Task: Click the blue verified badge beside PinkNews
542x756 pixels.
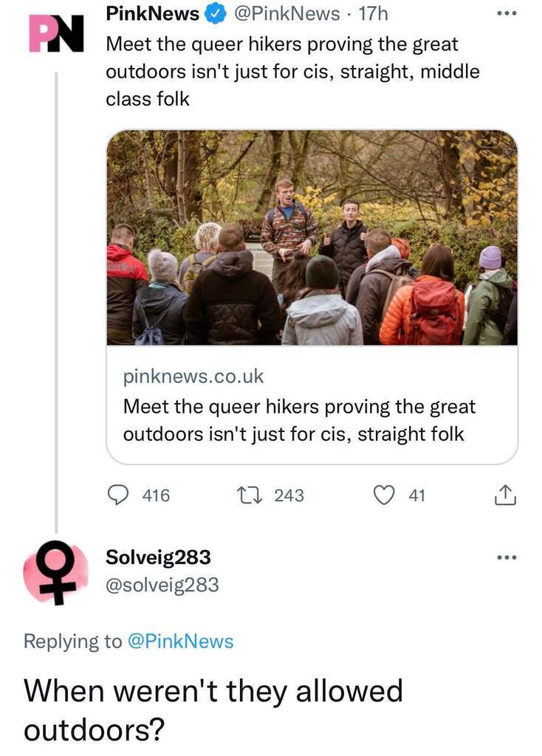Action: pyautogui.click(x=214, y=15)
